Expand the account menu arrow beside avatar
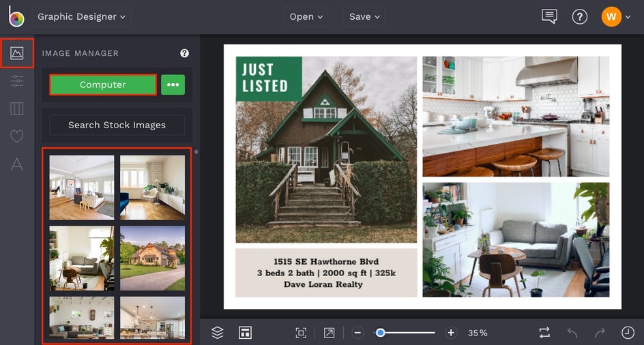 pyautogui.click(x=628, y=17)
